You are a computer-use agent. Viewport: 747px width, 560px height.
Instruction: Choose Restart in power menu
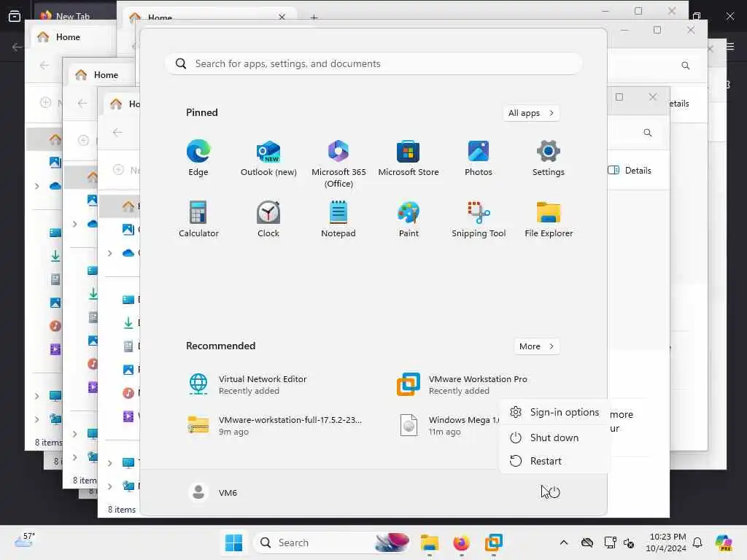(x=554, y=461)
